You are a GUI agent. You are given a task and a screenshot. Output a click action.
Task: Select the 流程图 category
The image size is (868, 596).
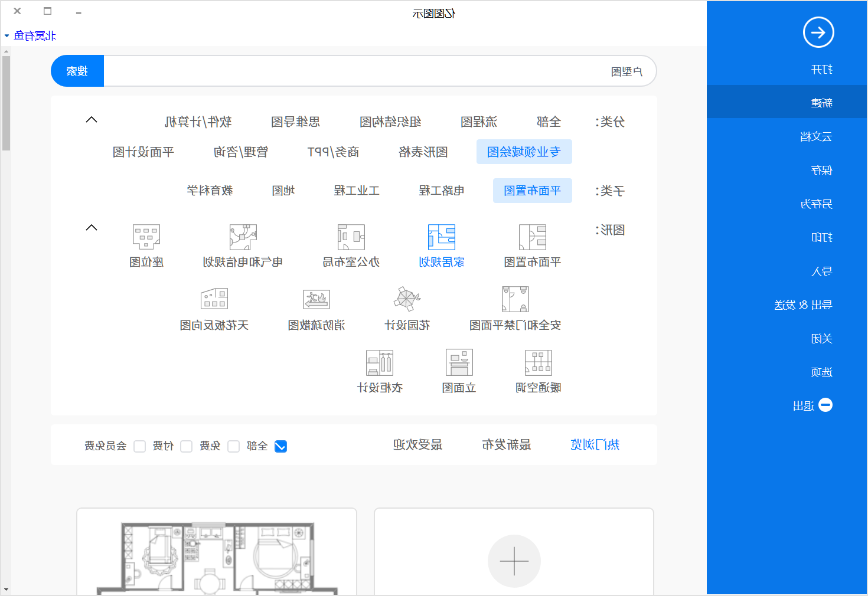coord(479,122)
